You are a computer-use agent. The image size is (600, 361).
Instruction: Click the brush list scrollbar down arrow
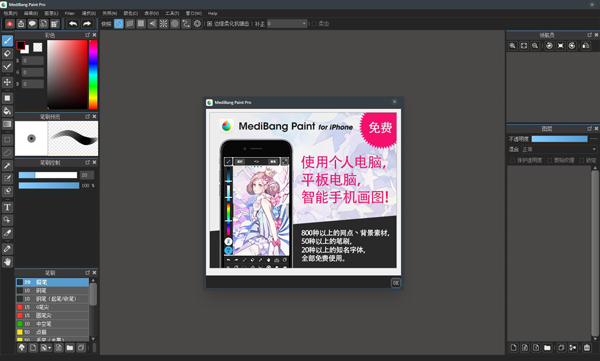(93, 339)
